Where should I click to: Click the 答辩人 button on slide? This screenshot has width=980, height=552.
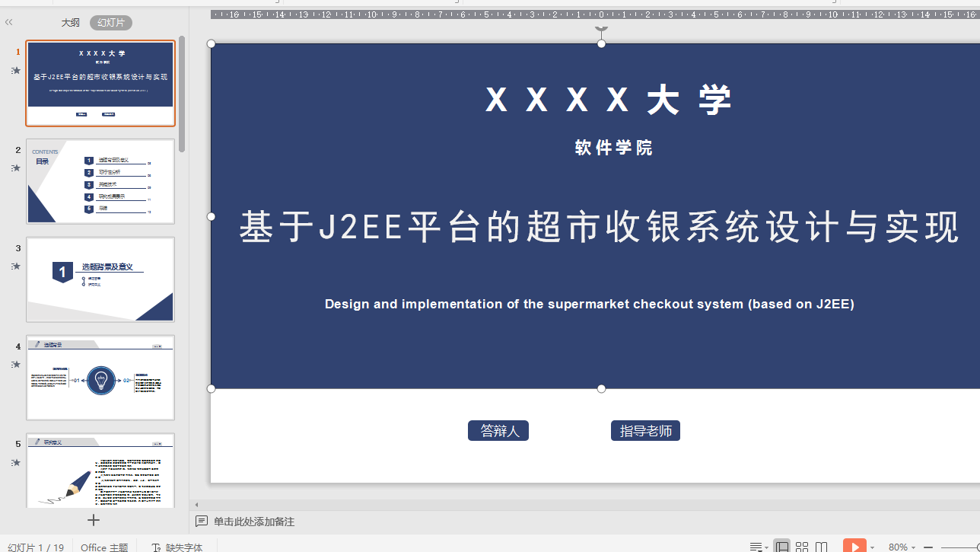coord(498,431)
